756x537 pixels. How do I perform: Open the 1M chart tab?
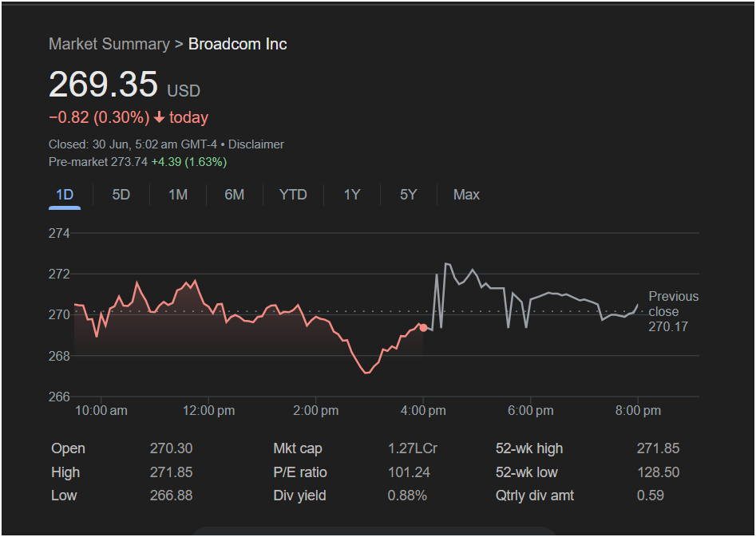178,195
